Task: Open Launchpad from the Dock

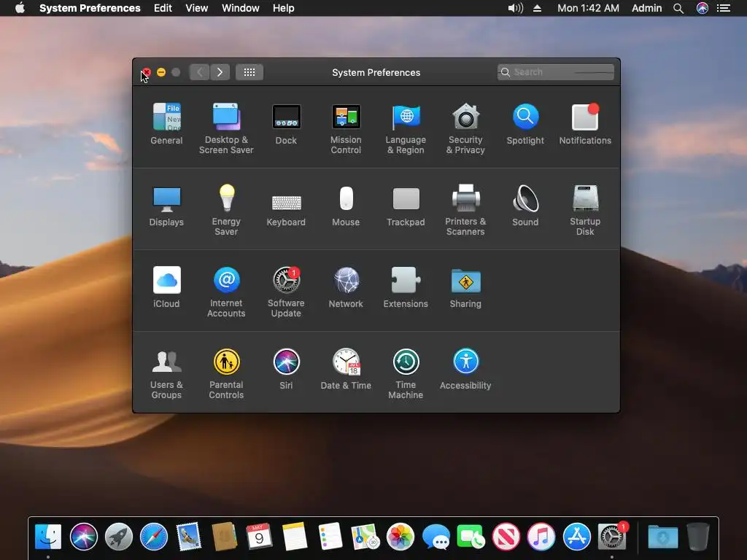Action: 119,537
